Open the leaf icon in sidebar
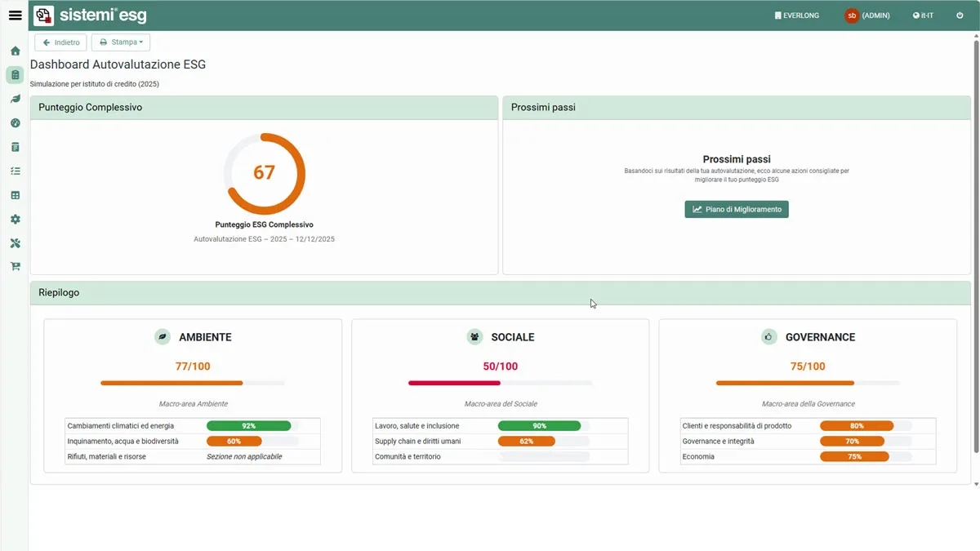 tap(15, 99)
